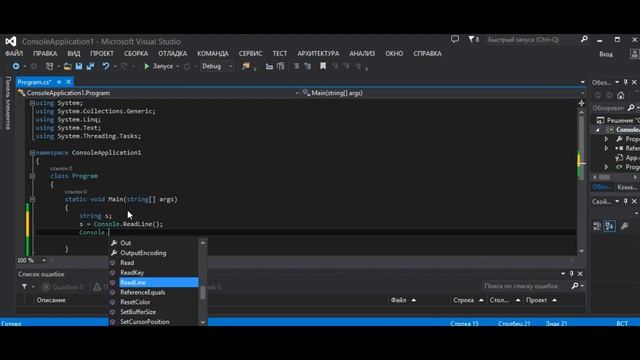The width and height of the screenshot is (640, 360).
Task: Open the КОМАНДА menu
Action: pos(213,53)
